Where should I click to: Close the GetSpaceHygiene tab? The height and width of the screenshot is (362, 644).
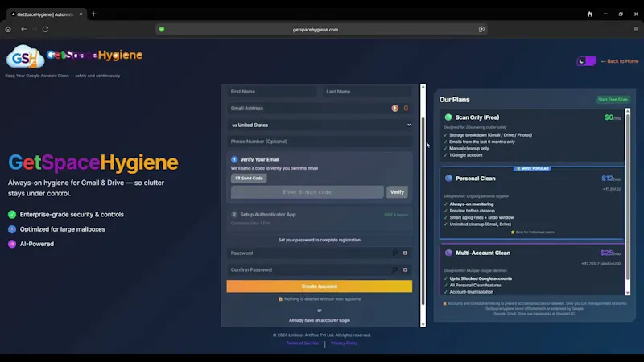point(80,14)
